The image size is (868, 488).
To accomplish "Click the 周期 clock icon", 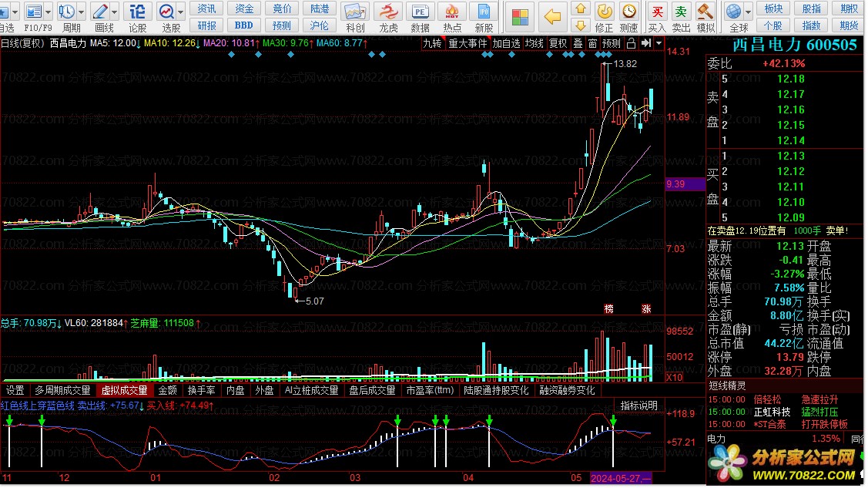I will click(x=66, y=11).
